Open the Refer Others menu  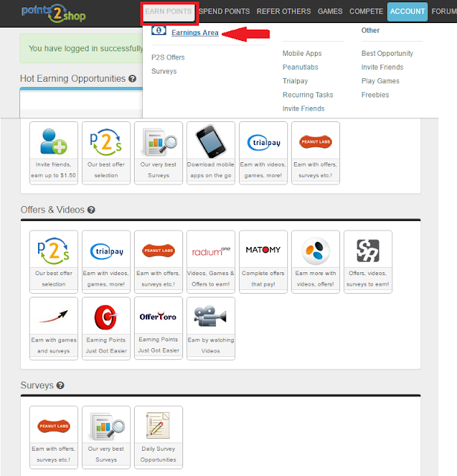(284, 12)
